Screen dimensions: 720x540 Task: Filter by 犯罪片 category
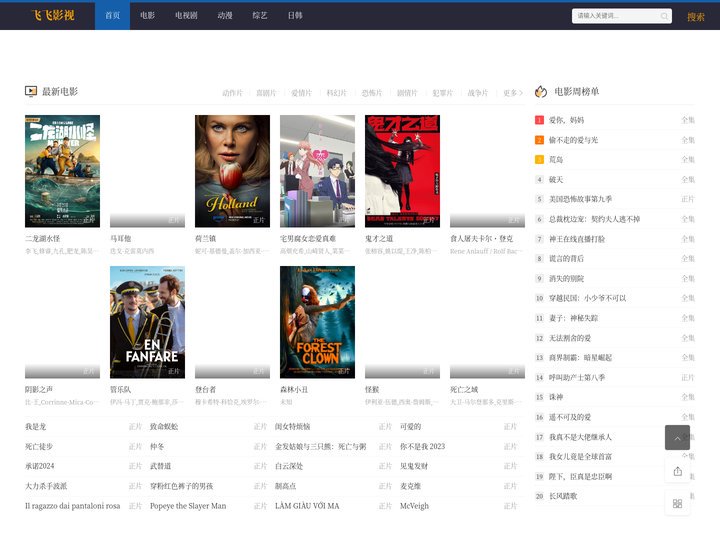443,93
